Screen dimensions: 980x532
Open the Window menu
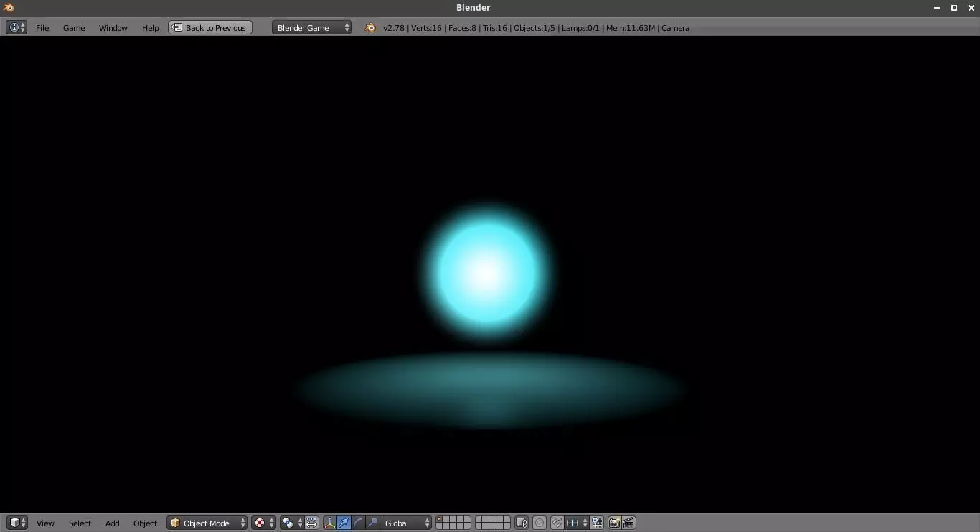coord(113,28)
